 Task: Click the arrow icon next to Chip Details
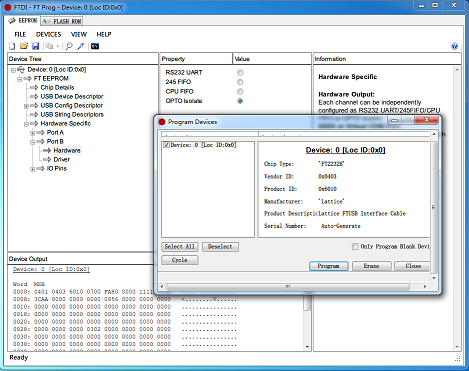tap(34, 88)
